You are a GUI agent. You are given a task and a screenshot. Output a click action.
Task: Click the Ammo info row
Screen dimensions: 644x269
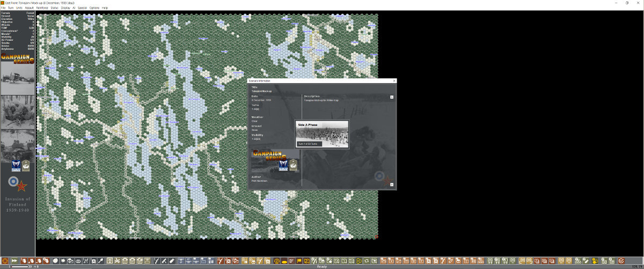click(x=18, y=46)
